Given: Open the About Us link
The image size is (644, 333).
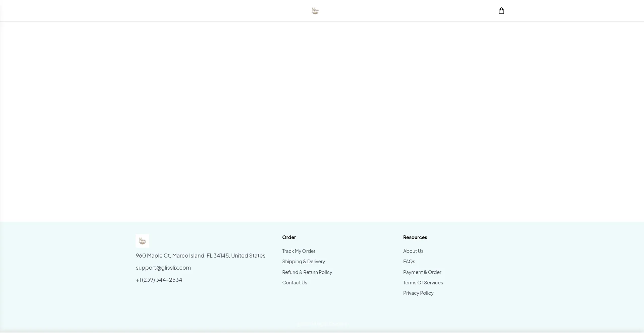Looking at the screenshot, I should [x=413, y=251].
